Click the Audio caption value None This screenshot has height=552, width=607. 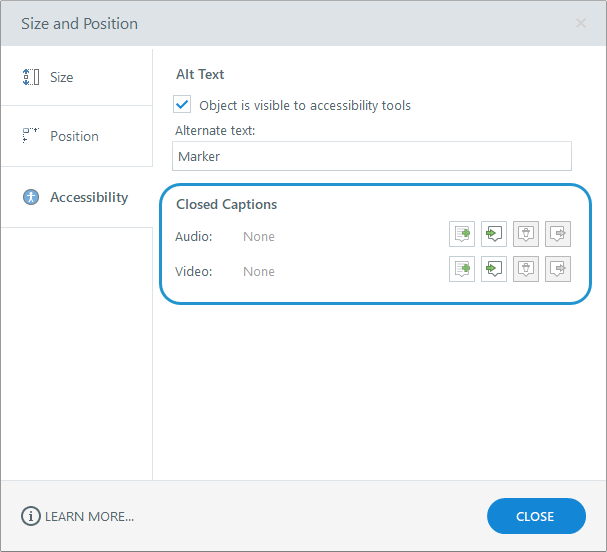259,237
